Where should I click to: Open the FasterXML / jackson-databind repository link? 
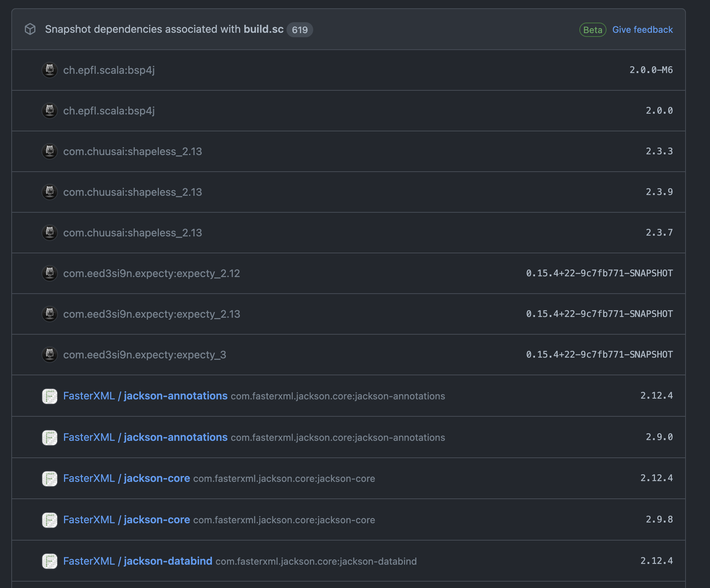point(137,561)
